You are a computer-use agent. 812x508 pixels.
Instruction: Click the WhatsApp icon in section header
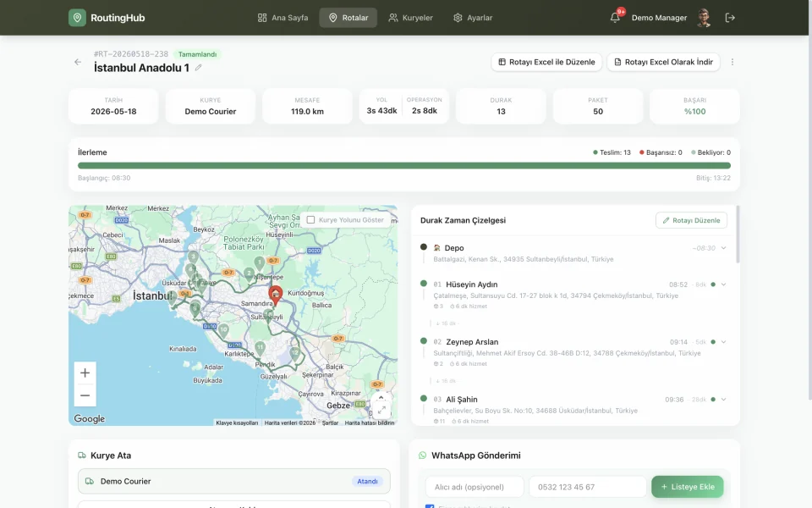click(x=423, y=456)
